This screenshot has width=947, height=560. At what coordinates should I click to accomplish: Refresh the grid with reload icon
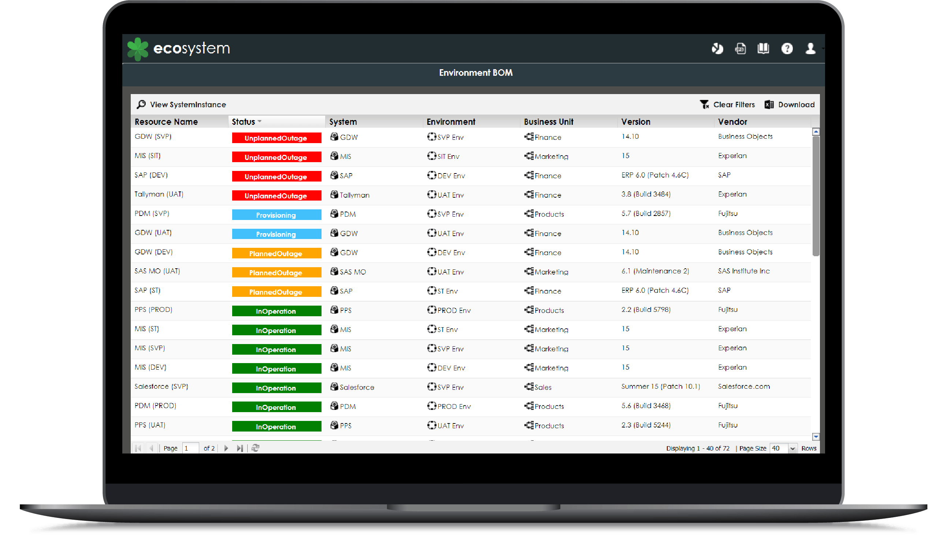[256, 448]
